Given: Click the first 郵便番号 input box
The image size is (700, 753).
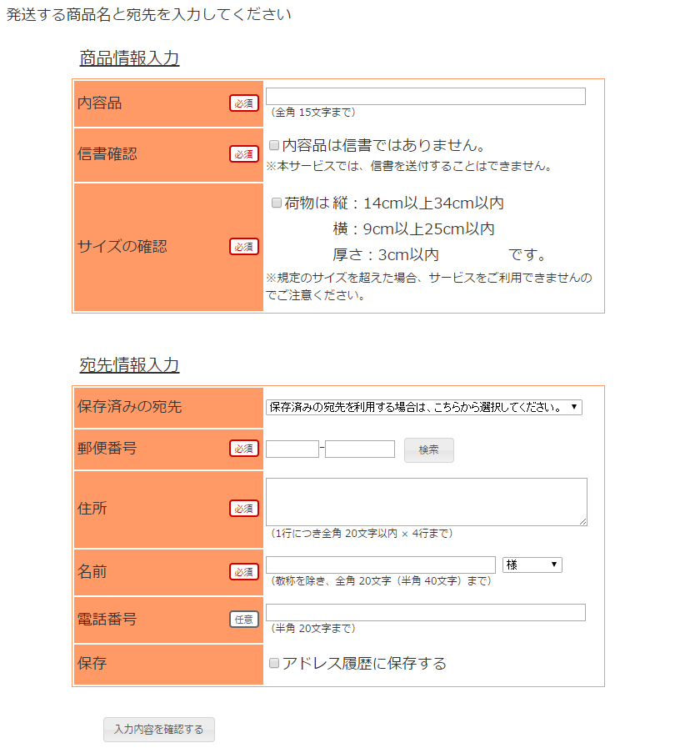Looking at the screenshot, I should [x=292, y=449].
